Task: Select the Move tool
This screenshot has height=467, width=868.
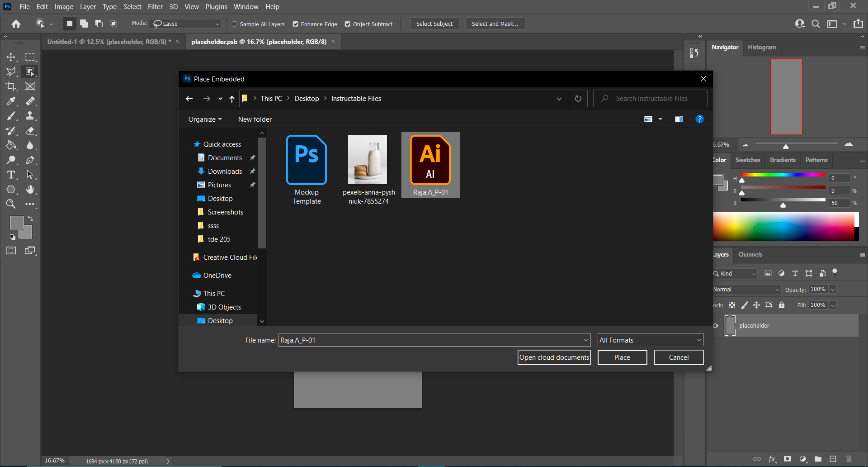Action: (x=11, y=57)
